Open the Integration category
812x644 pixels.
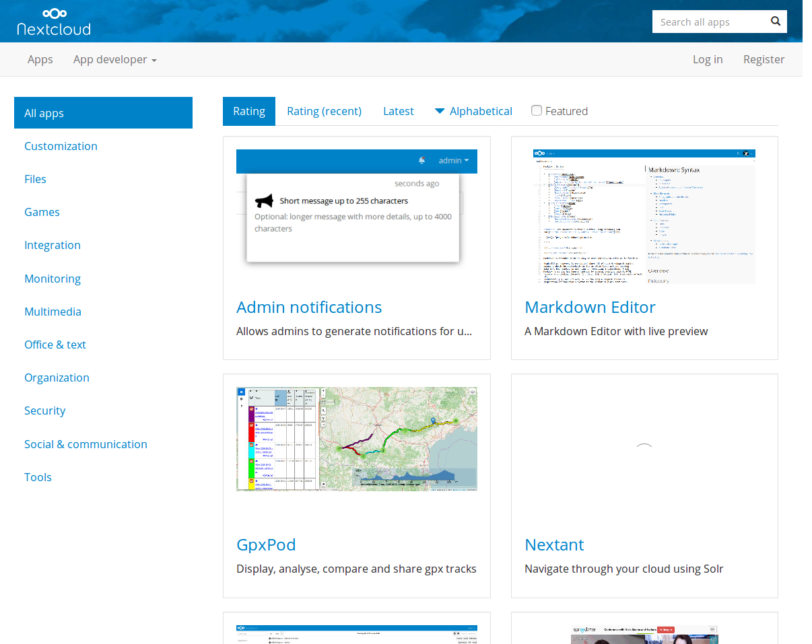click(53, 245)
